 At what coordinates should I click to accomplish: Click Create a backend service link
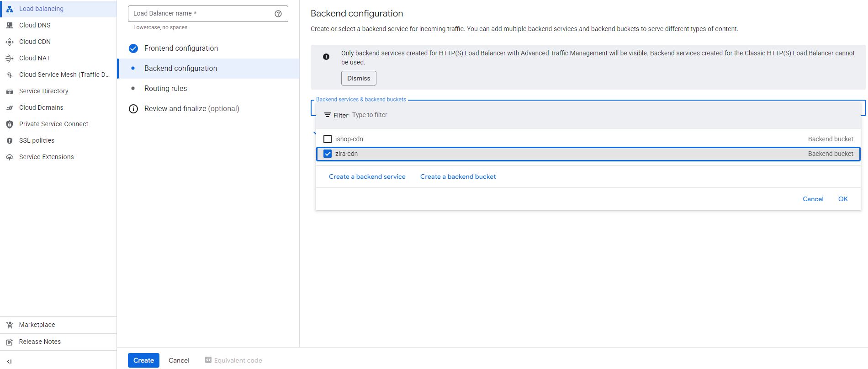[x=367, y=176]
